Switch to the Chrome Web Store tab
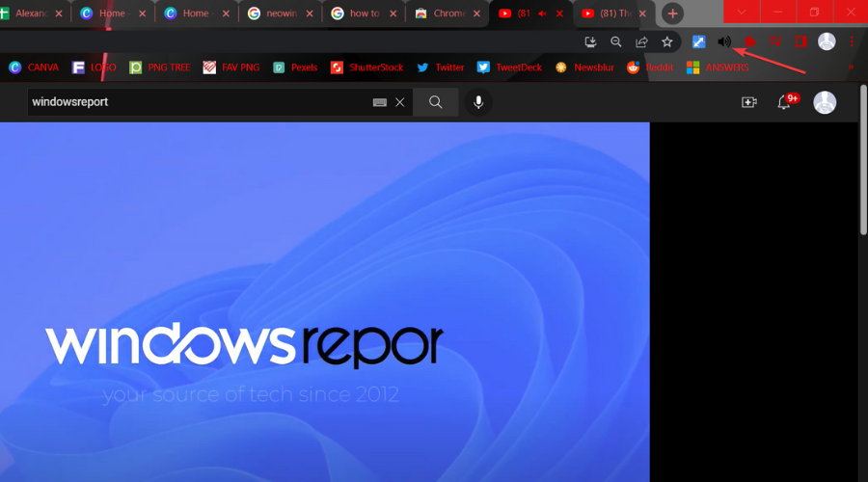Screen dimensions: 868x482 pos(446,13)
